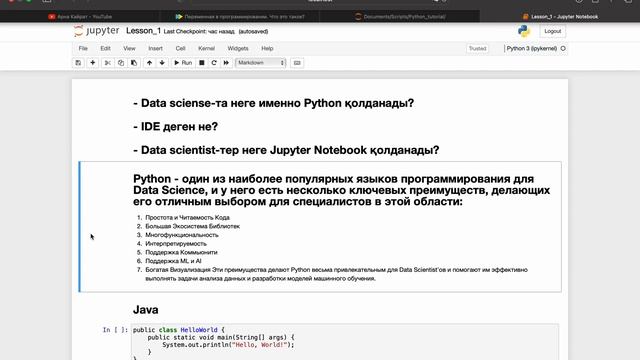Image resolution: width=640 pixels, height=360 pixels.
Task: Click list item 'Многофункциональность'
Action: 182,235
